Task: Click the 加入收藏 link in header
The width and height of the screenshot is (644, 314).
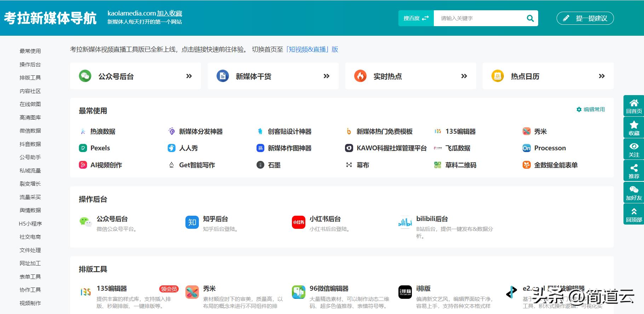Action: point(169,13)
